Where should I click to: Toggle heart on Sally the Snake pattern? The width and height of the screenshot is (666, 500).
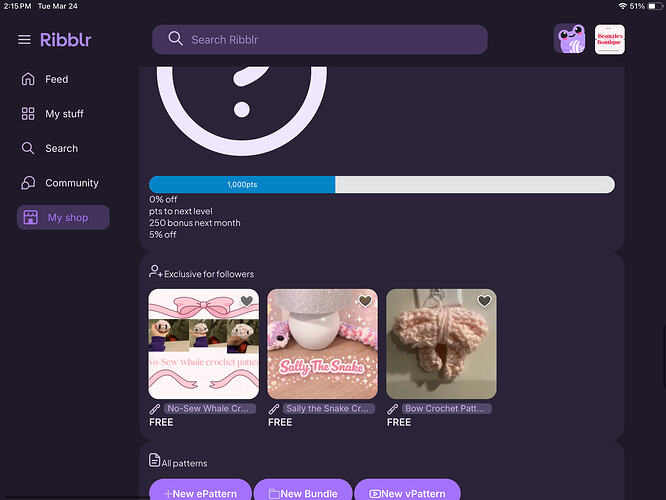point(365,301)
